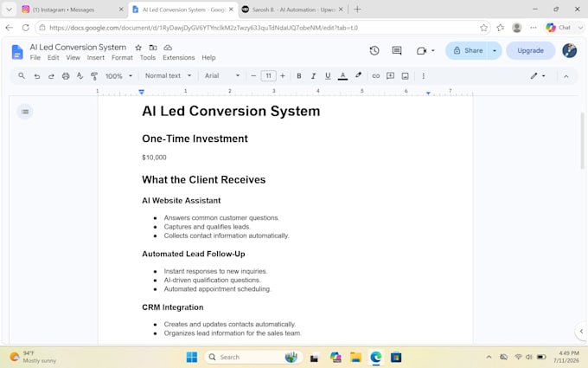Open the comments panel icon
Viewport: 588px width, 368px height.
pos(397,51)
